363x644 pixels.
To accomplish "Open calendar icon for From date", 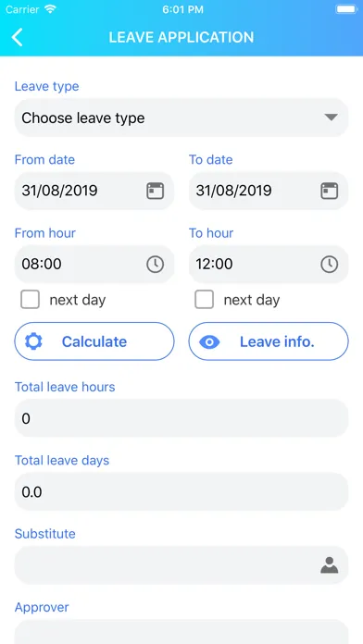I will (155, 191).
